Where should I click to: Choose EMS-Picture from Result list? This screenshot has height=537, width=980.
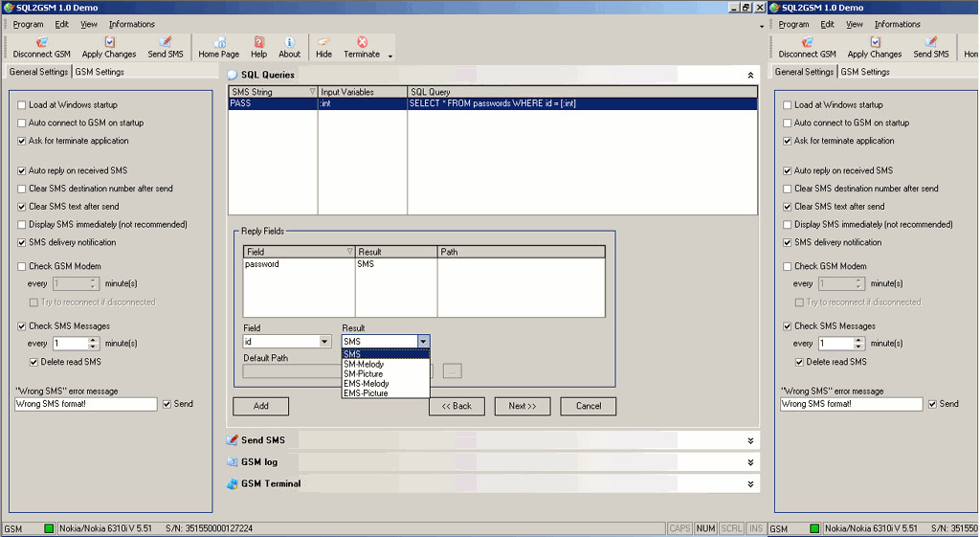(386, 393)
